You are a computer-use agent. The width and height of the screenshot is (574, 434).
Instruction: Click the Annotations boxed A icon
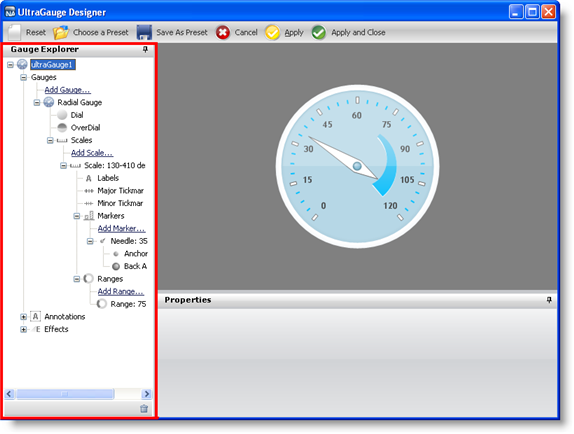click(36, 316)
